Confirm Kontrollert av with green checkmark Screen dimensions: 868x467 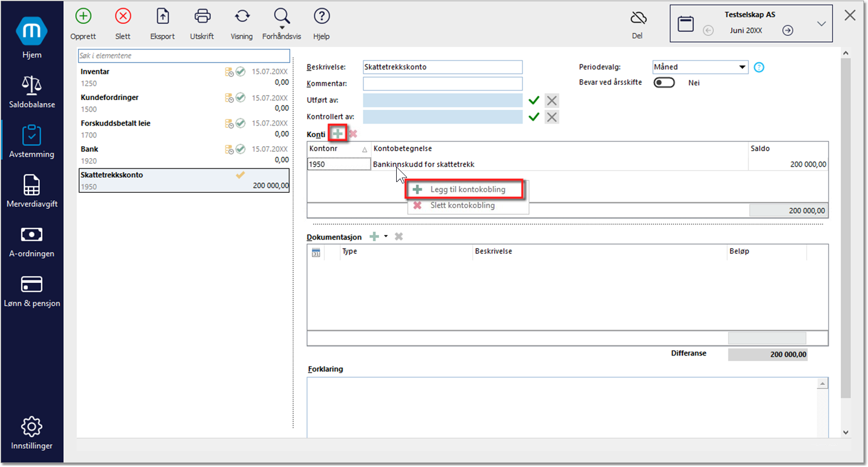tap(534, 117)
